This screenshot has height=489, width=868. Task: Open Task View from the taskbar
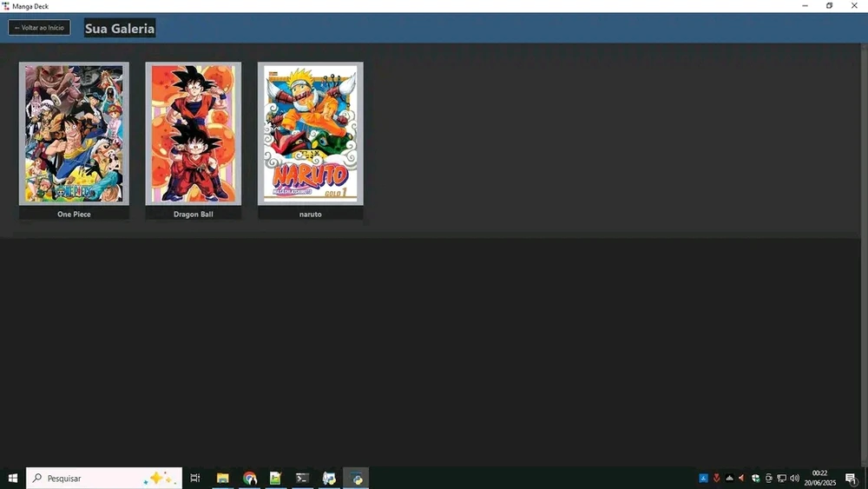tap(195, 478)
